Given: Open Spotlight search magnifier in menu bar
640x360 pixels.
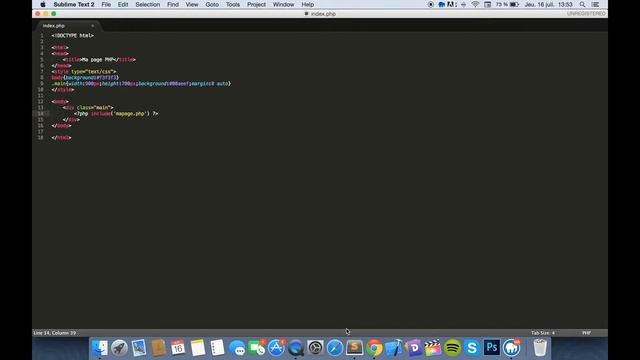Looking at the screenshot, I should point(582,4).
